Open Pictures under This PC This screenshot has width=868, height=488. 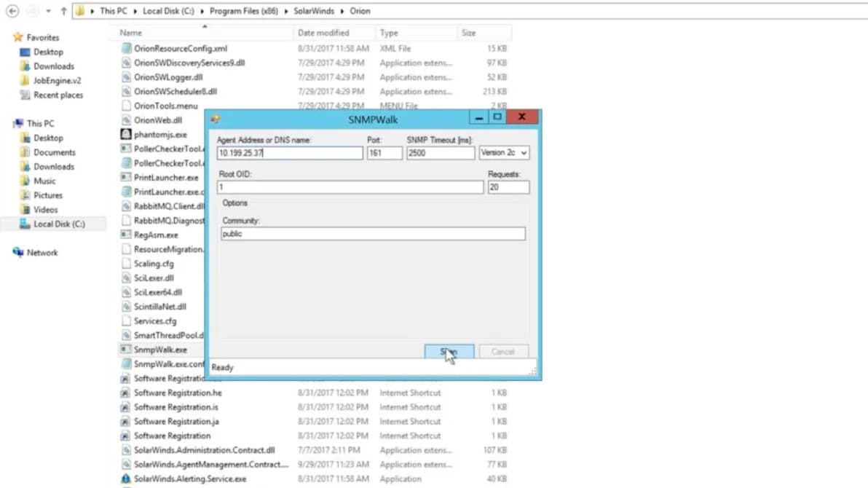tap(47, 195)
